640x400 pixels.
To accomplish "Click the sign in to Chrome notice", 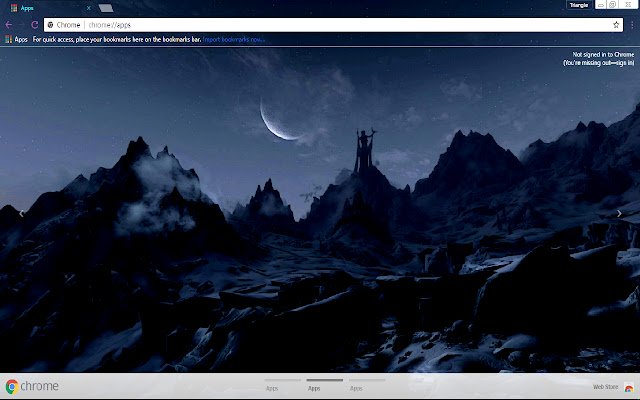I will click(599, 59).
